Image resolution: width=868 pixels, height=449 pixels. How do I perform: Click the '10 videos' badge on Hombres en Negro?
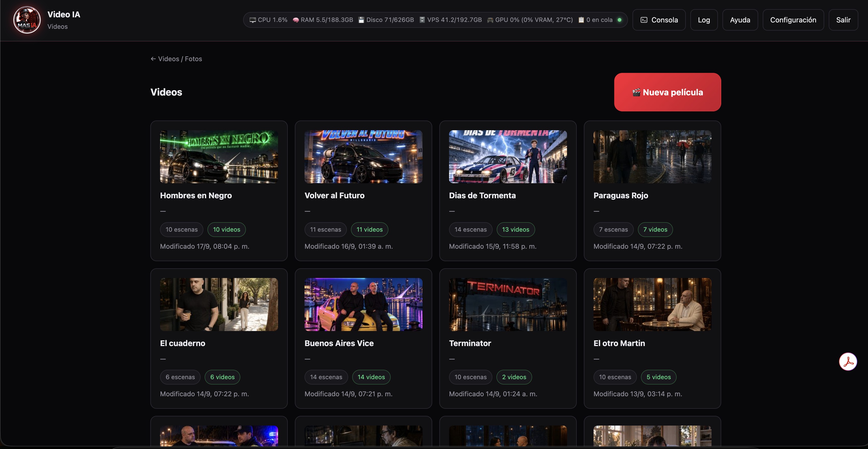click(227, 230)
